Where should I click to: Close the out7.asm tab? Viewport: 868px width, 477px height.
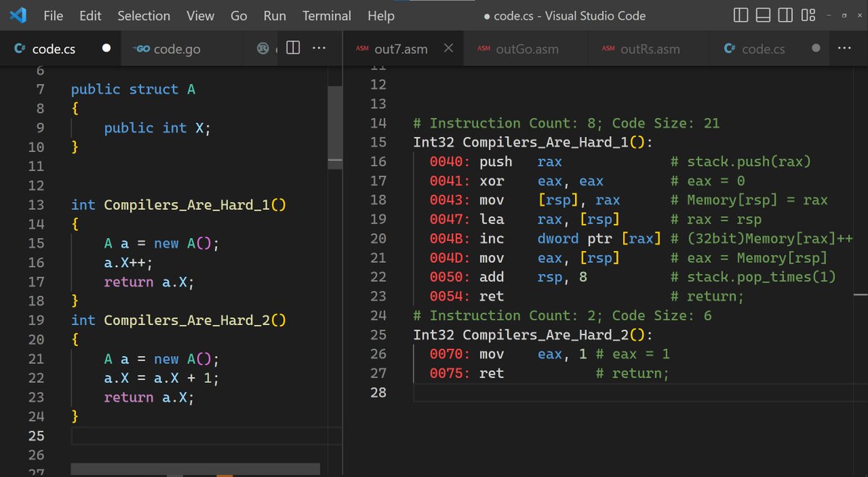[x=448, y=48]
